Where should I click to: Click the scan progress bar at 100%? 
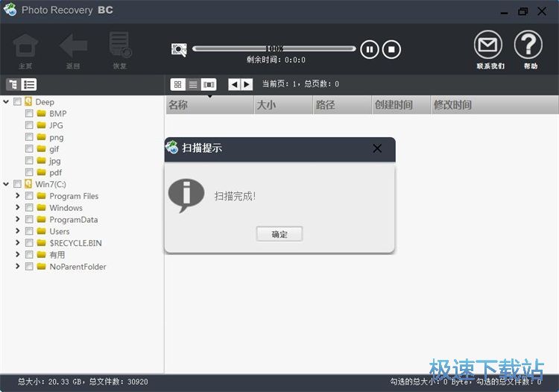click(274, 48)
